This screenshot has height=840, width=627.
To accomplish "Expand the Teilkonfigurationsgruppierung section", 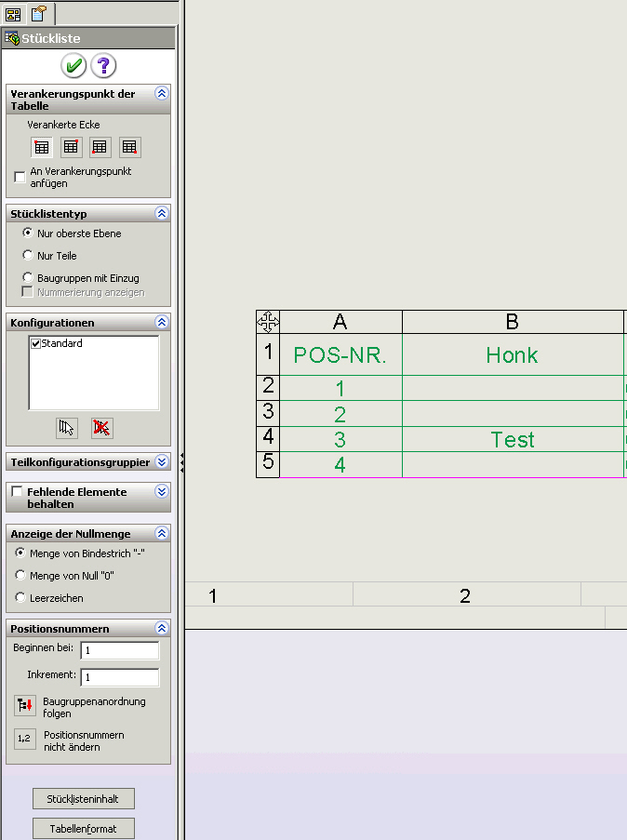I will pyautogui.click(x=162, y=461).
